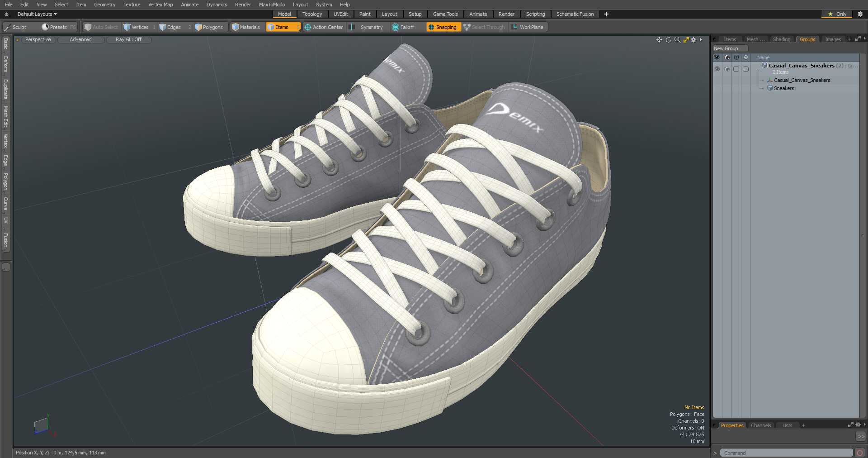Image resolution: width=868 pixels, height=458 pixels.
Task: Maximize the 3D viewport with yellow arrows
Action: [686, 40]
